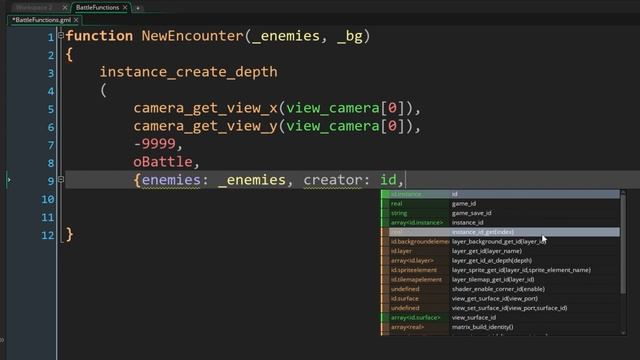Click the autocomplete scrollbar down arrow
The width and height of the screenshot is (640, 360).
click(623, 333)
